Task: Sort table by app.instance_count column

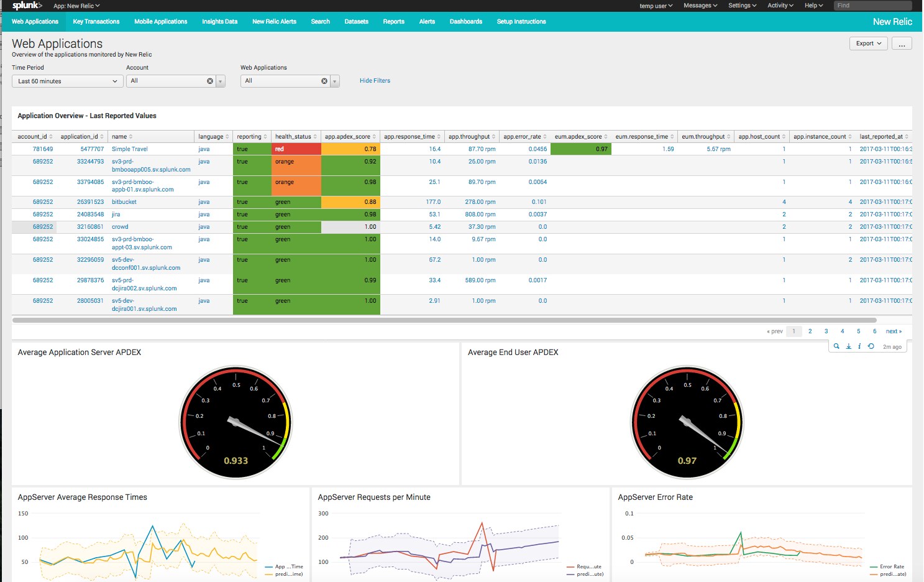Action: point(823,137)
